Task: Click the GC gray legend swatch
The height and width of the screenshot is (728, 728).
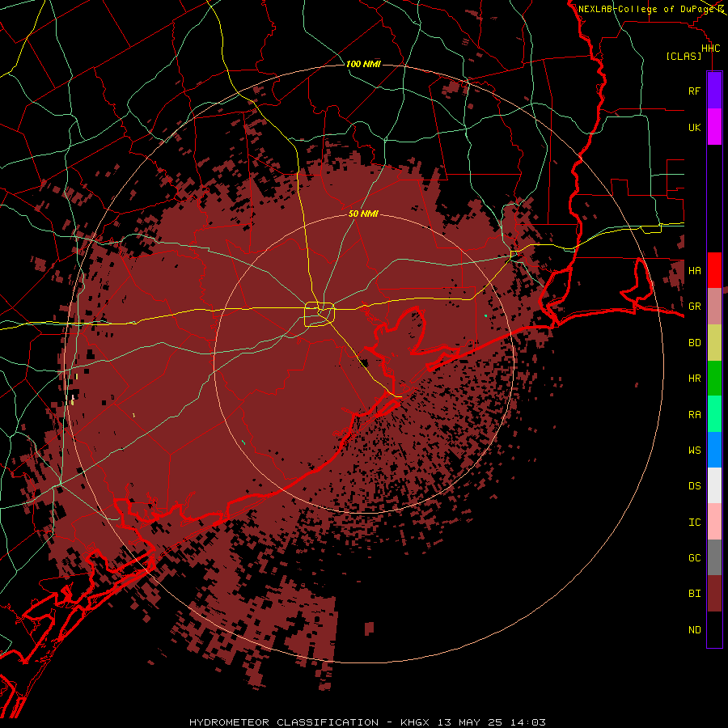Action: click(714, 557)
